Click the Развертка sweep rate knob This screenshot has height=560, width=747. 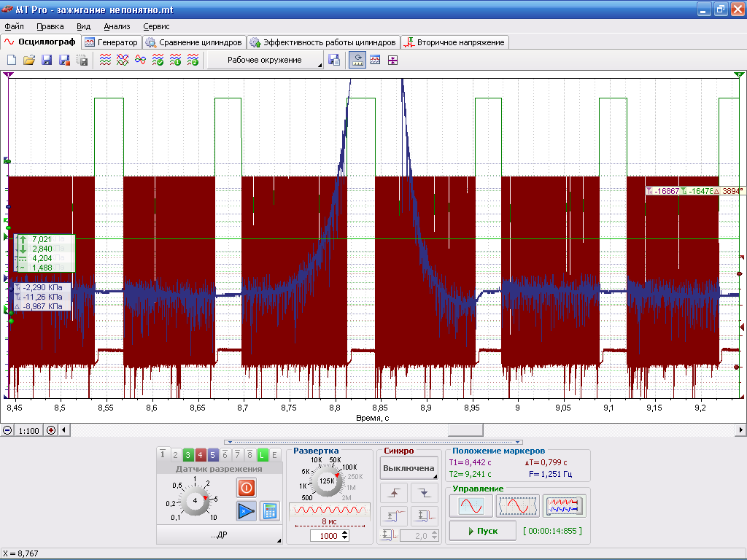tap(326, 481)
